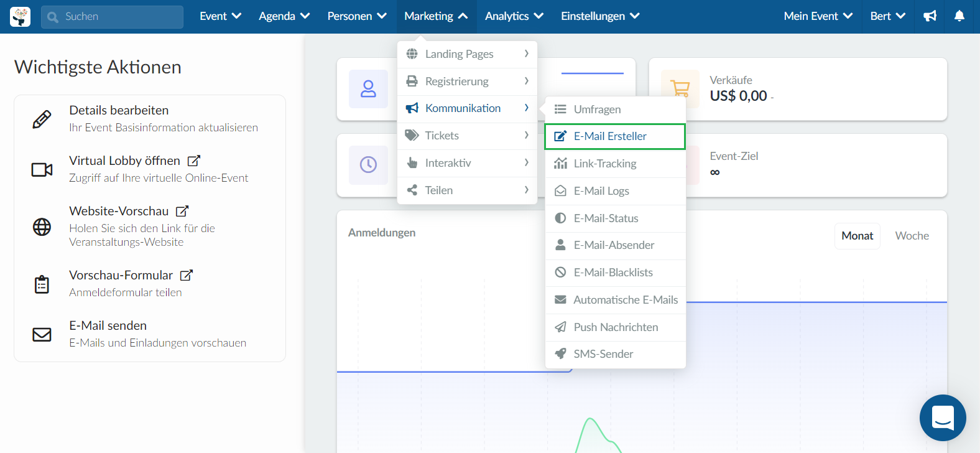Click the E-Mail senden action link

(108, 325)
